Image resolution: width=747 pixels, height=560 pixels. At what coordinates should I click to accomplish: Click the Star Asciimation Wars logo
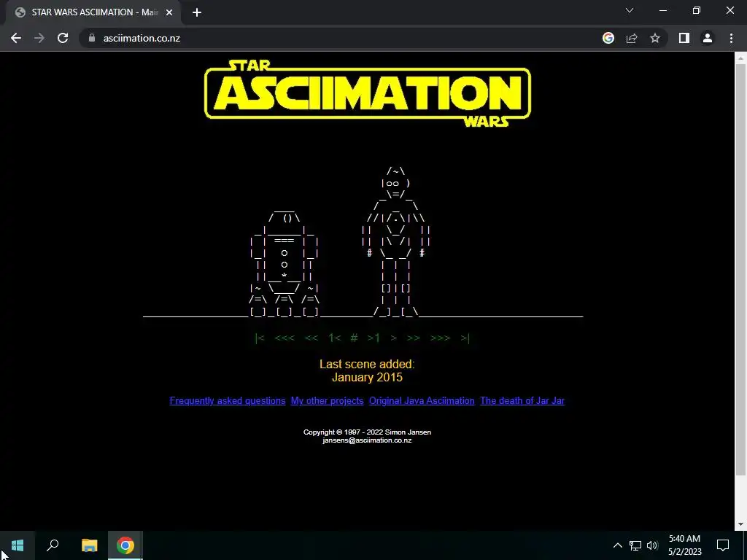[368, 93]
